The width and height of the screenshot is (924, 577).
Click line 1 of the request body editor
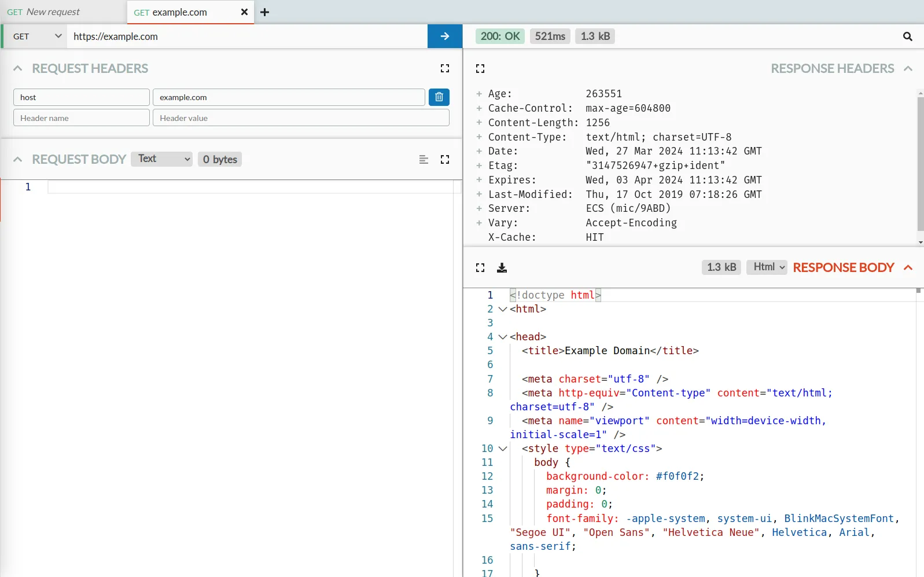click(x=251, y=187)
